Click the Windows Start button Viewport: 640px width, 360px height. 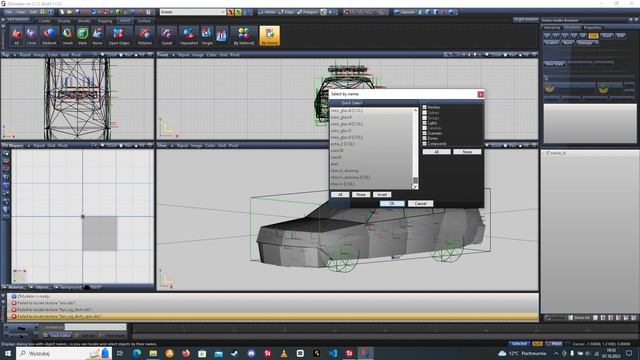coord(8,353)
